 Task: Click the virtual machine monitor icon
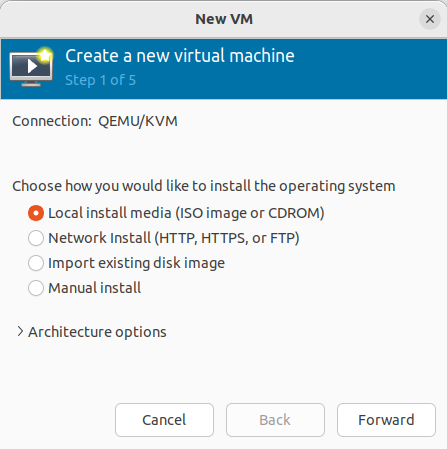(31, 68)
